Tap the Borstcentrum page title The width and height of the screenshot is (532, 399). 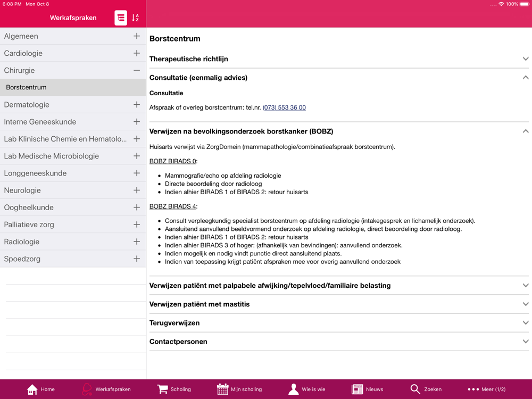point(174,39)
